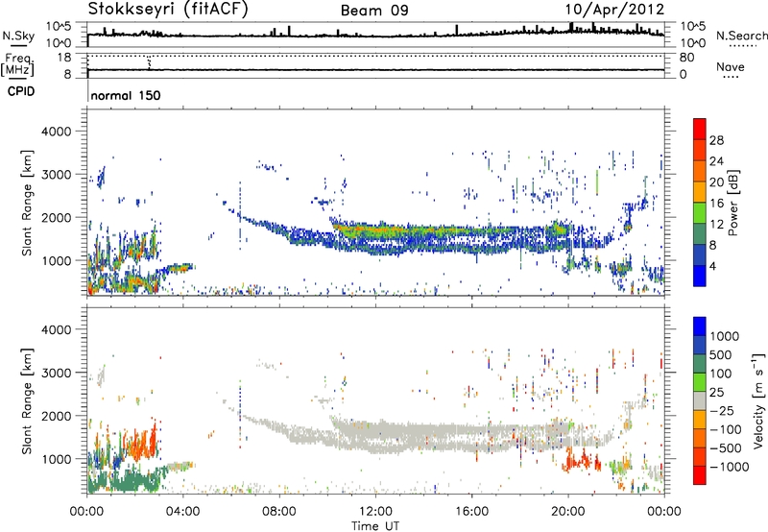Click the red bottom segment of Velocity colorbar
Viewport: 768px width, 532px height.
click(700, 475)
